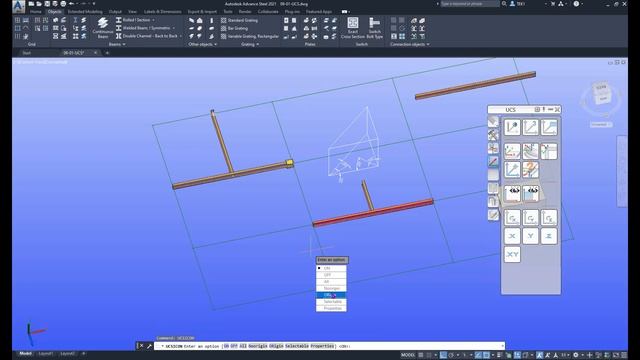Select the Double Channel Back to Back icon

(118, 36)
